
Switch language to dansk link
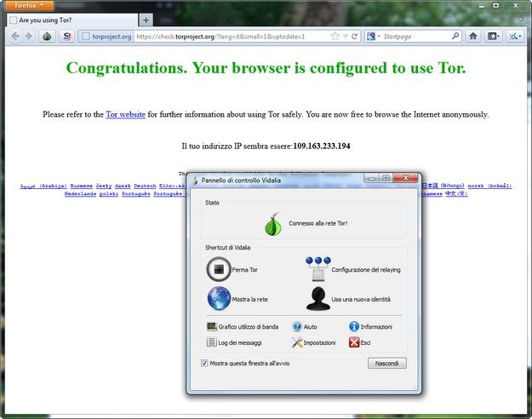click(123, 186)
